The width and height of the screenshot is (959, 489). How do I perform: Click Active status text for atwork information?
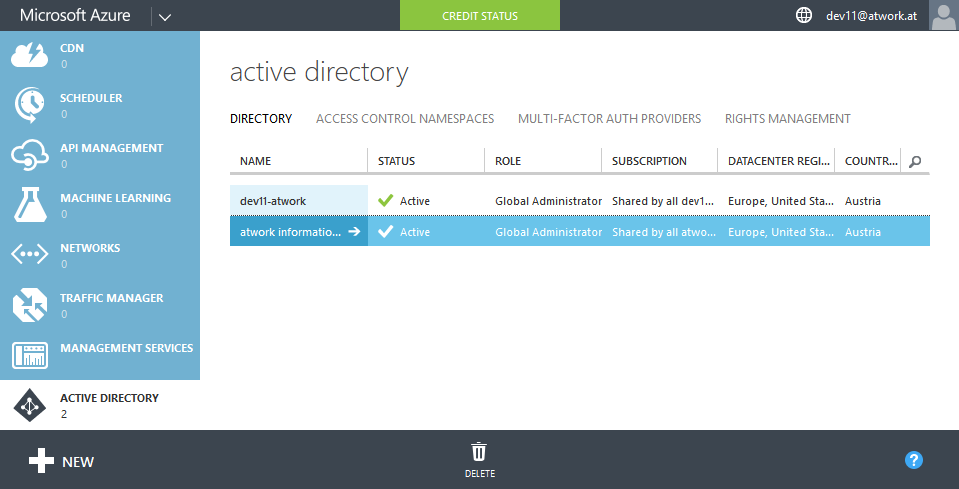tap(415, 232)
